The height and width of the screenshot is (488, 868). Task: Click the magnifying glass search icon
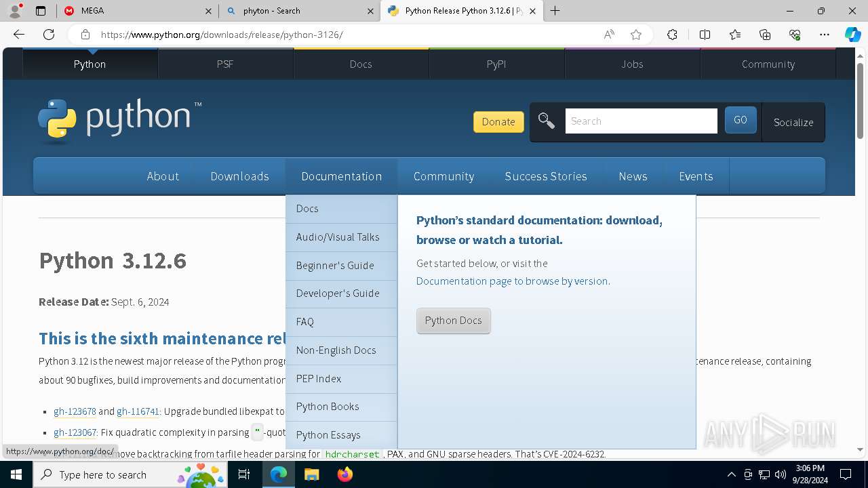coord(547,121)
